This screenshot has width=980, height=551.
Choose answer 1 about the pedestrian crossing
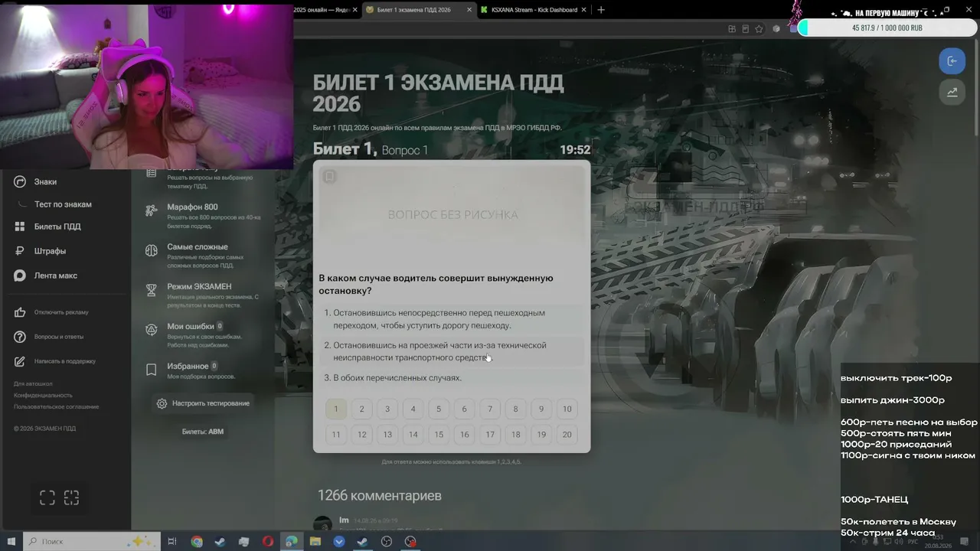click(452, 319)
